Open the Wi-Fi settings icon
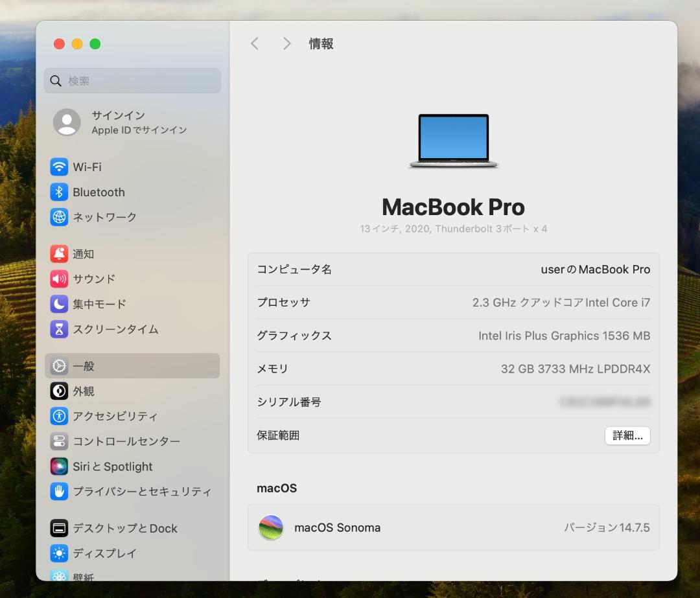 (x=59, y=167)
